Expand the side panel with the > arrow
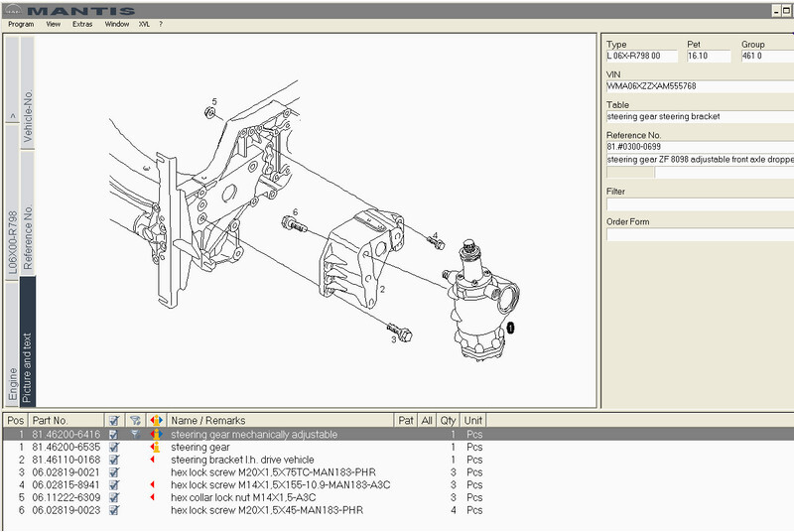The height and width of the screenshot is (532, 794). [x=12, y=116]
